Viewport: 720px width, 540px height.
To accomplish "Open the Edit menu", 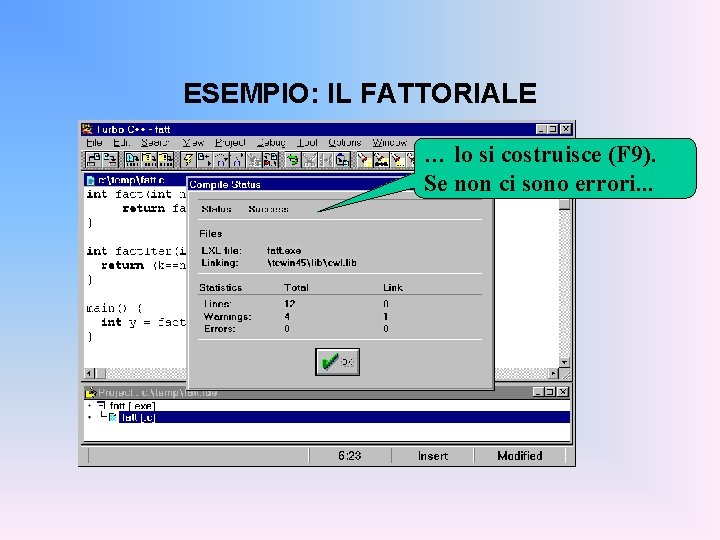I will pyautogui.click(x=121, y=143).
